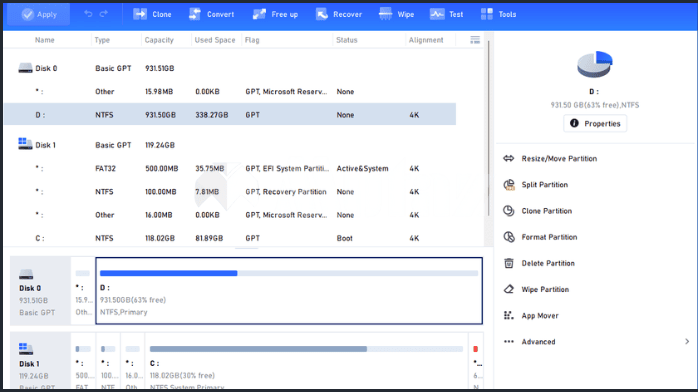This screenshot has height=392, width=698.
Task: Click the Tools grid toolbar icon
Action: click(x=487, y=14)
